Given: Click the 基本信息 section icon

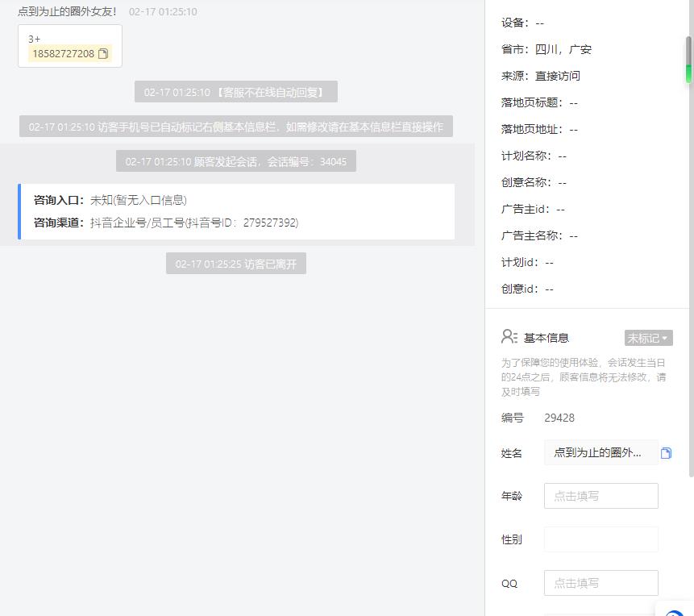Looking at the screenshot, I should click(509, 336).
